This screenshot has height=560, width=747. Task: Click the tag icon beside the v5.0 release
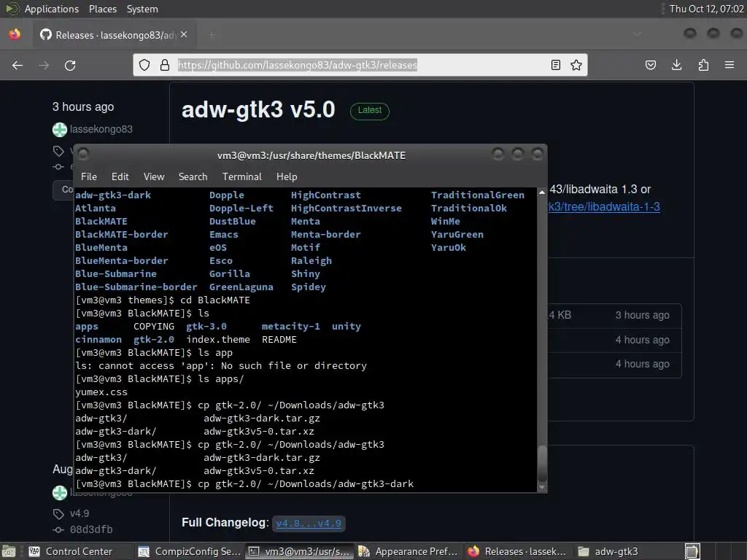58,151
